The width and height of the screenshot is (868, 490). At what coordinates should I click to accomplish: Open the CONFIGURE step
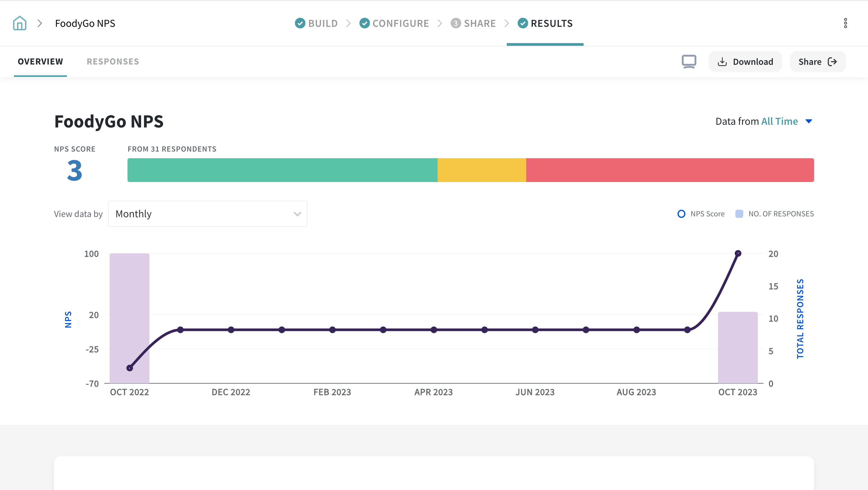pyautogui.click(x=394, y=23)
